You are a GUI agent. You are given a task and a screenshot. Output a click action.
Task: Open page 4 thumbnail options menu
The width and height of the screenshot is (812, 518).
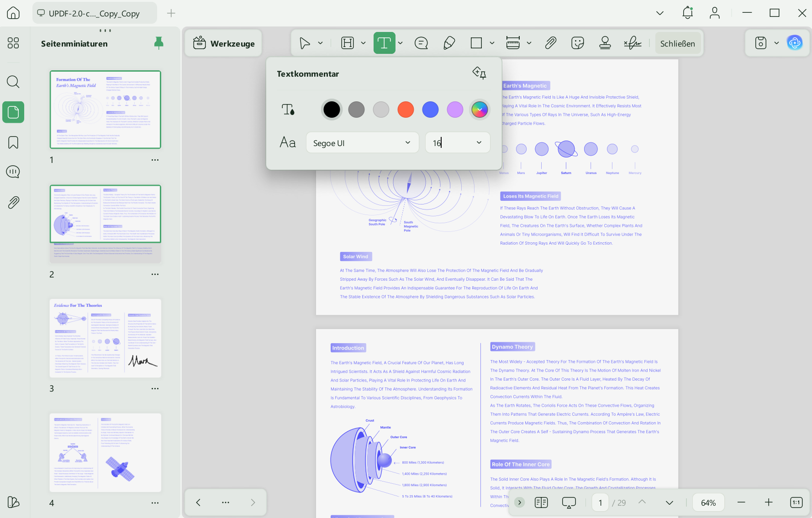tap(155, 503)
